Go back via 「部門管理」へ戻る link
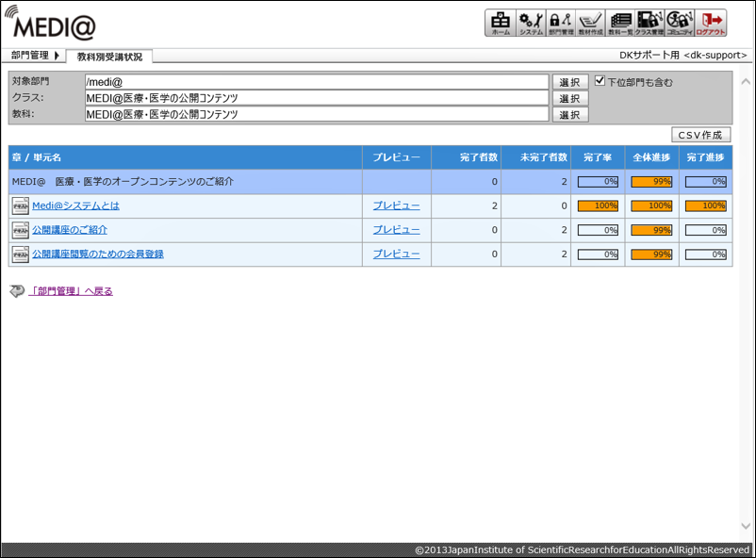This screenshot has height=558, width=756. click(71, 292)
